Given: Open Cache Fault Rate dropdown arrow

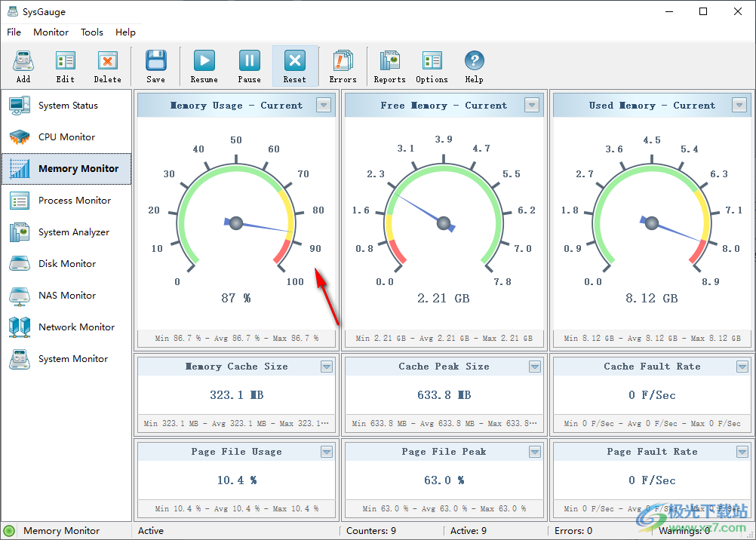Looking at the screenshot, I should click(742, 367).
